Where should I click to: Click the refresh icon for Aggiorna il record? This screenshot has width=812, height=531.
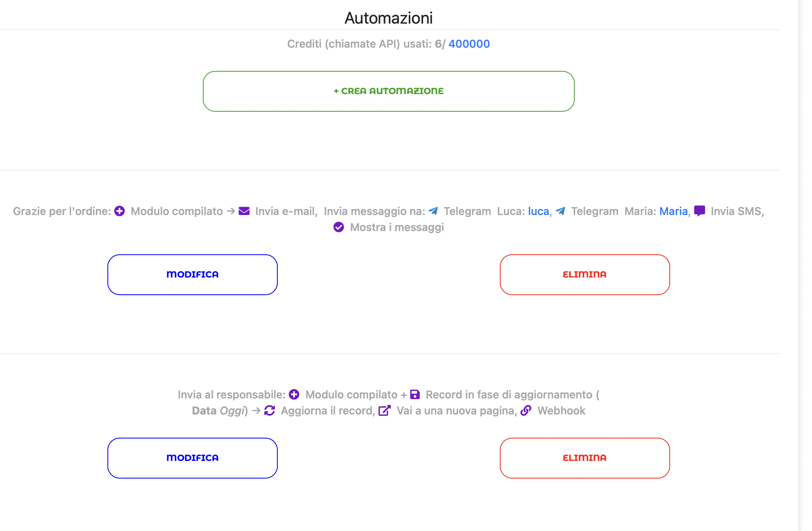(x=269, y=410)
